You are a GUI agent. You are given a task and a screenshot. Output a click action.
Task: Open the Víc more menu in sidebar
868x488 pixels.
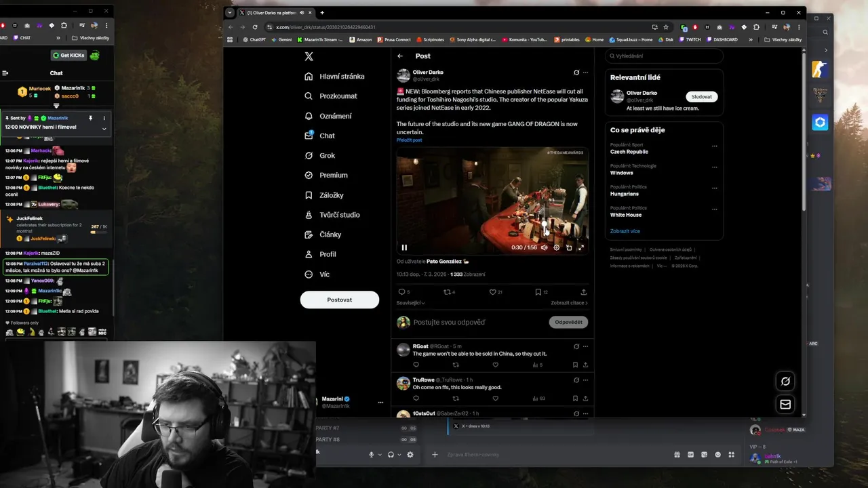point(317,274)
